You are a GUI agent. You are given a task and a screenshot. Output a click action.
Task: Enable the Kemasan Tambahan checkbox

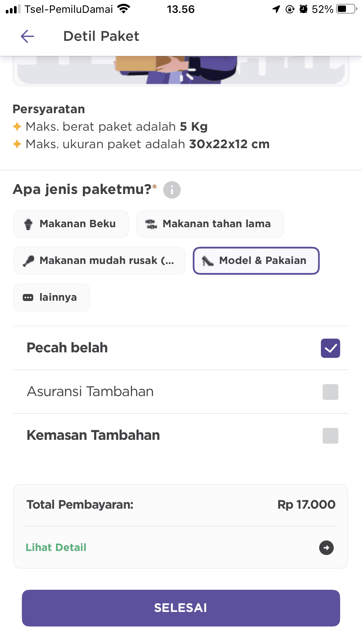tap(330, 435)
